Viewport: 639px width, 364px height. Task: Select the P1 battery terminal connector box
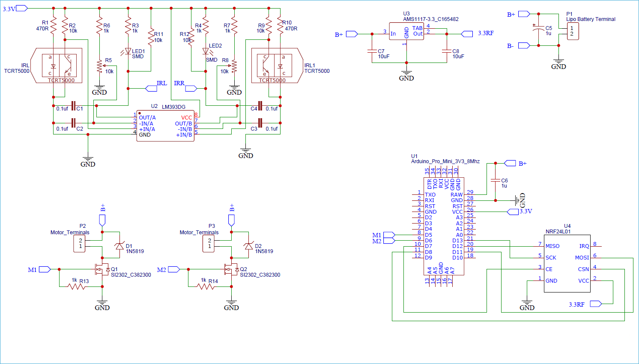573,31
